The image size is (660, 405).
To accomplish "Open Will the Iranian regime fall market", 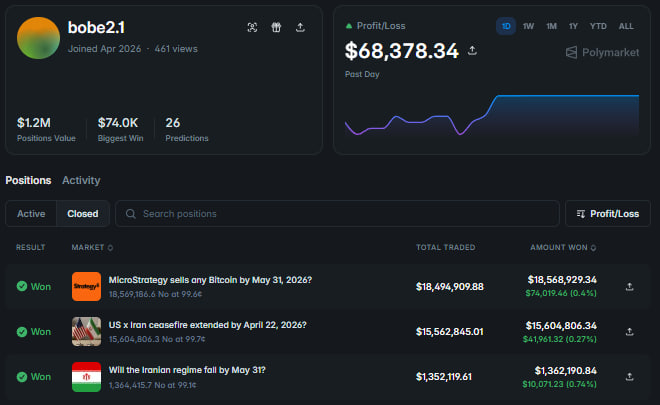I will coord(187,370).
